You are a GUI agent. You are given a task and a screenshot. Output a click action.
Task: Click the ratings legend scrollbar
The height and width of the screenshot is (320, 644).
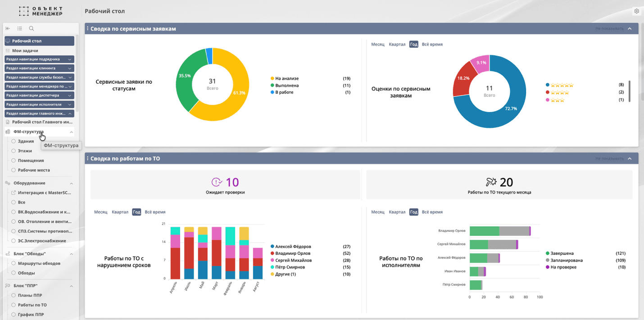coord(629,91)
